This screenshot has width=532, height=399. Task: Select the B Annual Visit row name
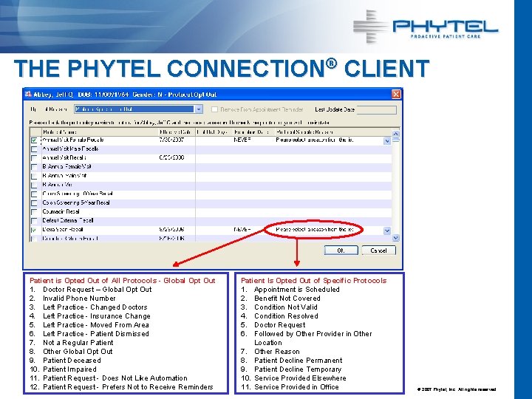pyautogui.click(x=58, y=185)
